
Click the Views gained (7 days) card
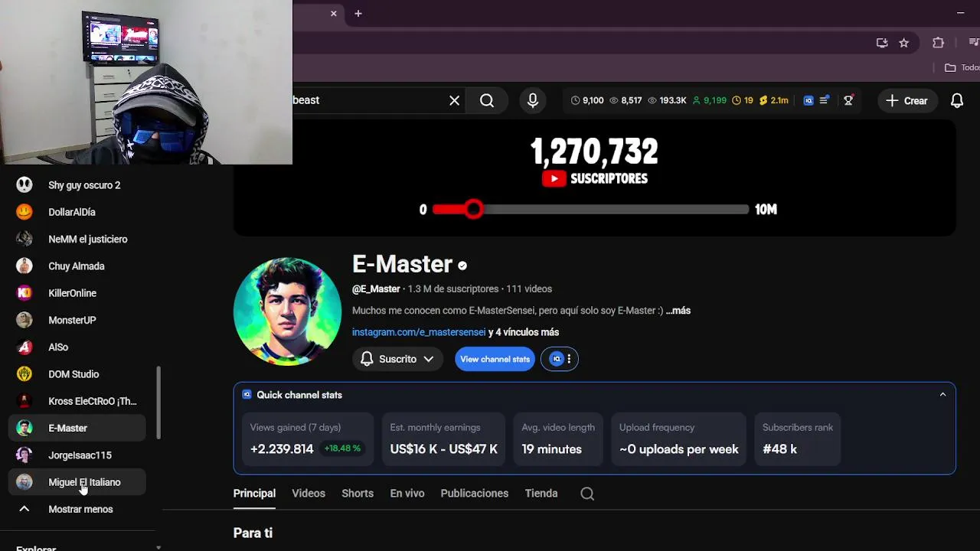307,439
